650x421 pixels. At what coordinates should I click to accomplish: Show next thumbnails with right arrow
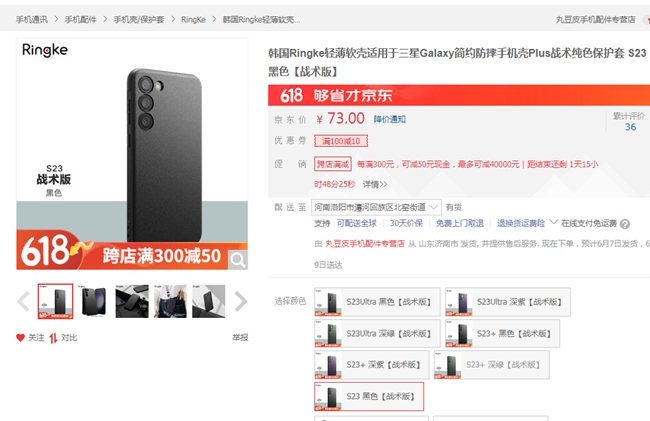click(x=240, y=301)
